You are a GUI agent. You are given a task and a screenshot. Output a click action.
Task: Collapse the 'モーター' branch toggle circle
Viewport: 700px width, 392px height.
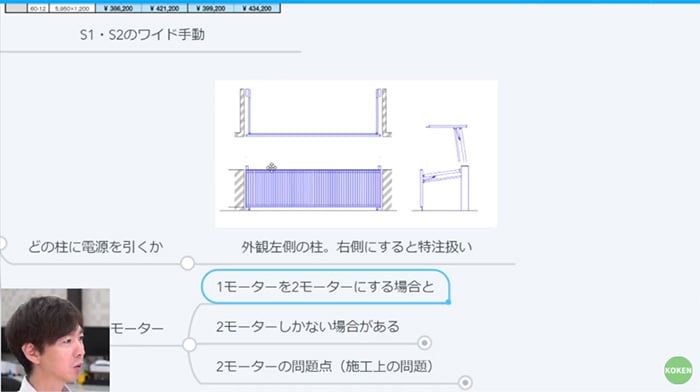(x=190, y=345)
